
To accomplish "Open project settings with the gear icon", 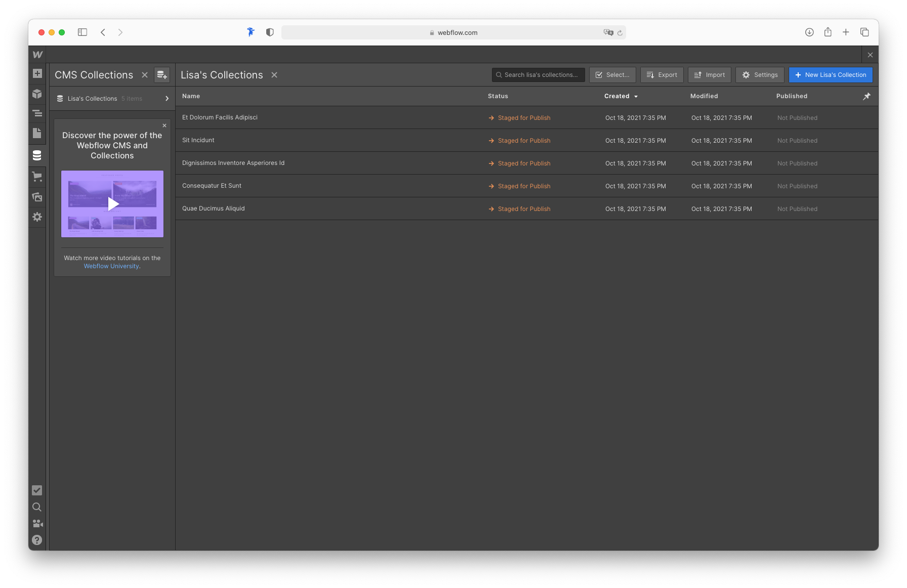I will [x=37, y=217].
